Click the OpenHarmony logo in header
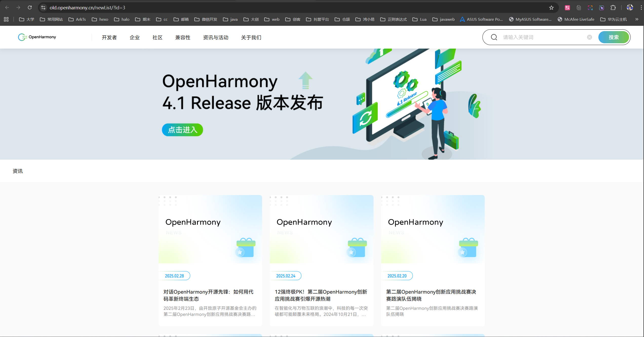 pos(37,37)
